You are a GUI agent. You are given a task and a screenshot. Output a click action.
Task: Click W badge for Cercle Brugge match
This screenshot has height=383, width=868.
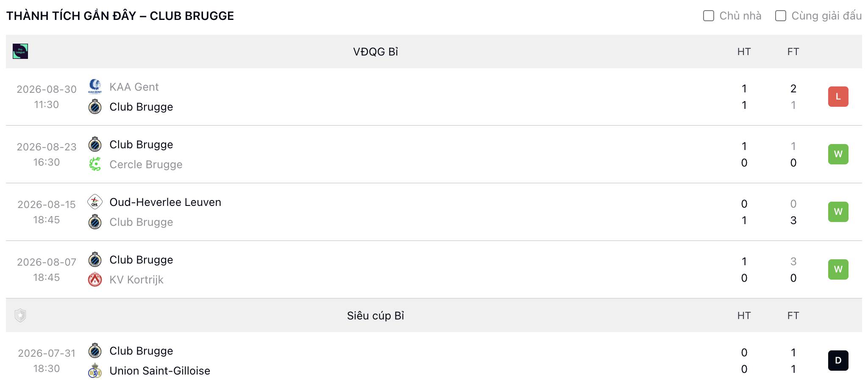tap(838, 154)
